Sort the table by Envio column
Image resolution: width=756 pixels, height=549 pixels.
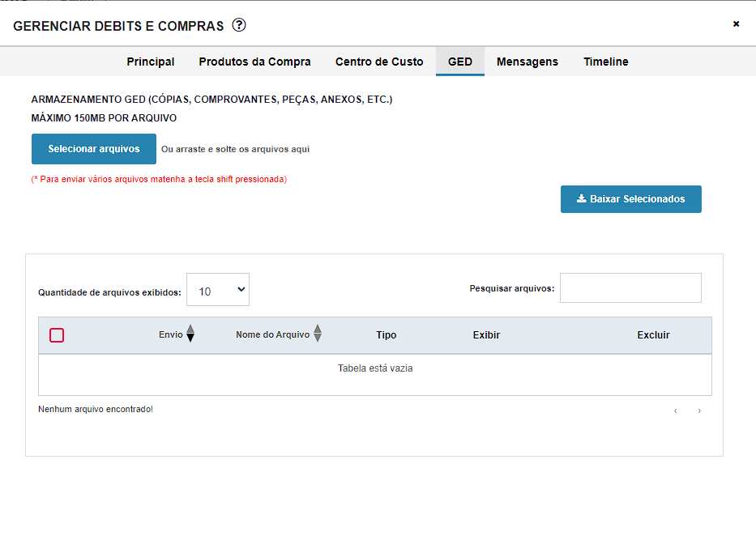click(x=177, y=334)
